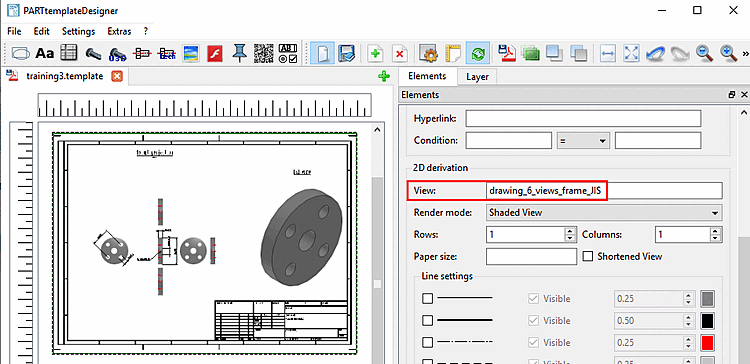This screenshot has width=750, height=364.
Task: Delete page using red X page icon
Action: pyautogui.click(x=400, y=54)
